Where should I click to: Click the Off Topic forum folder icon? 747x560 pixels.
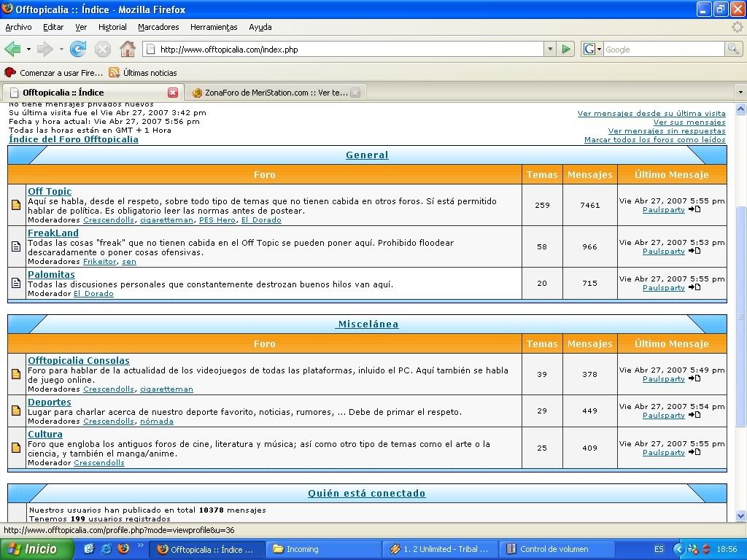(16, 205)
